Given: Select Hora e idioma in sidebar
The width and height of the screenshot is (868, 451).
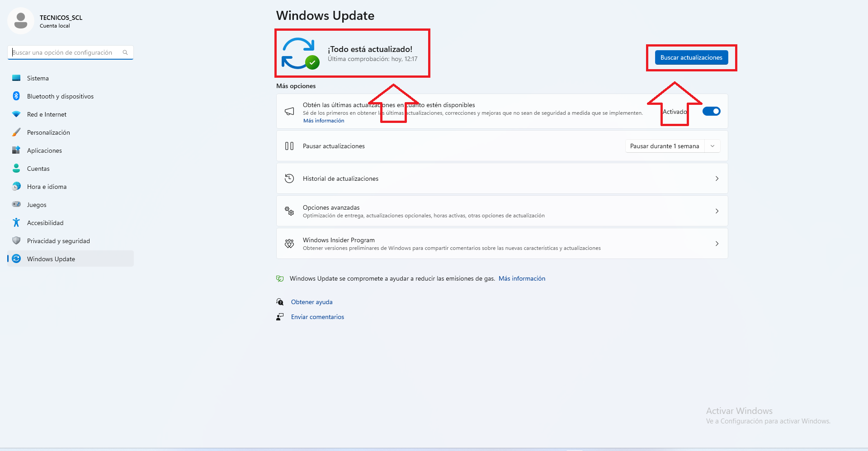Looking at the screenshot, I should click(x=47, y=187).
